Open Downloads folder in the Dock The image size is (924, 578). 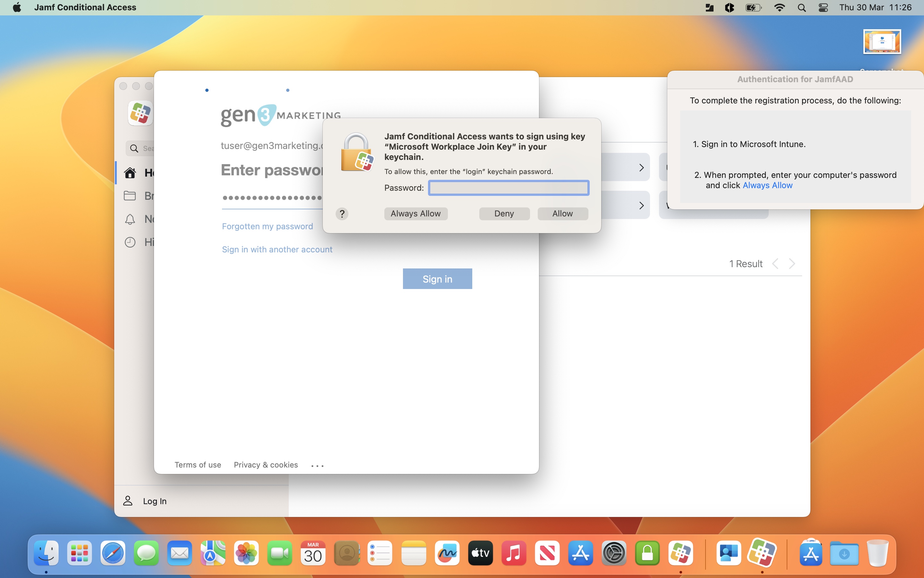(844, 553)
